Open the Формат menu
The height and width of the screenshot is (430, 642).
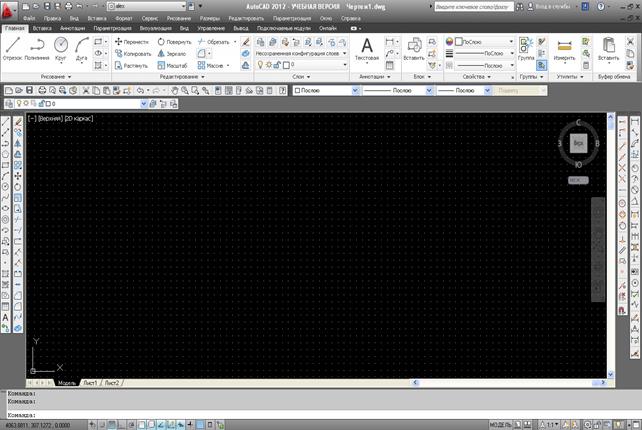tap(124, 18)
